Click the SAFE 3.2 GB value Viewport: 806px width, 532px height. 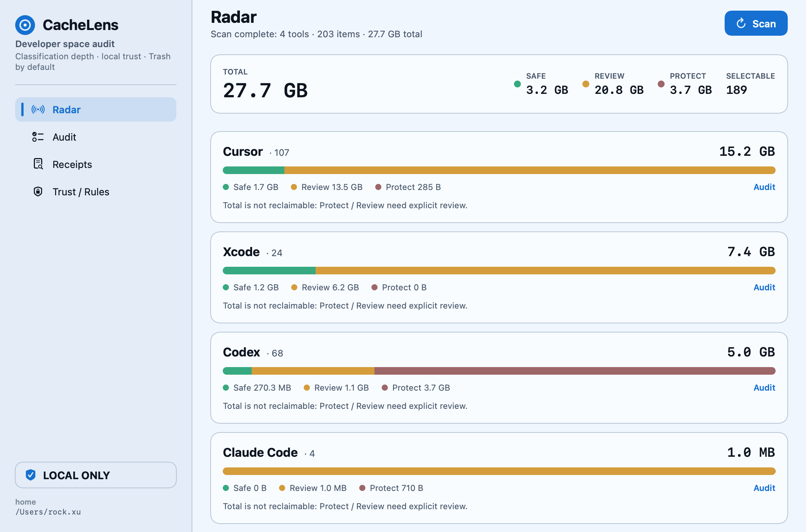click(x=547, y=90)
